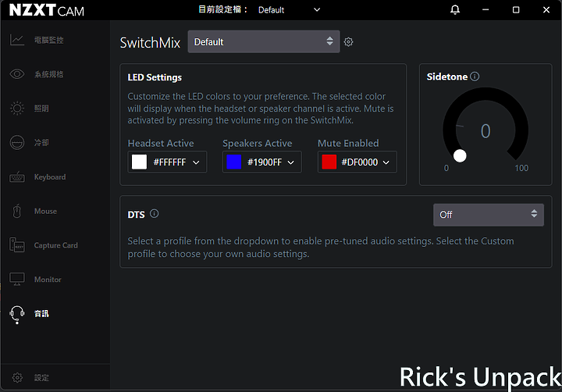This screenshot has height=392, width=562.
Task: Click red Mute Enabled color swatch
Action: click(x=329, y=162)
